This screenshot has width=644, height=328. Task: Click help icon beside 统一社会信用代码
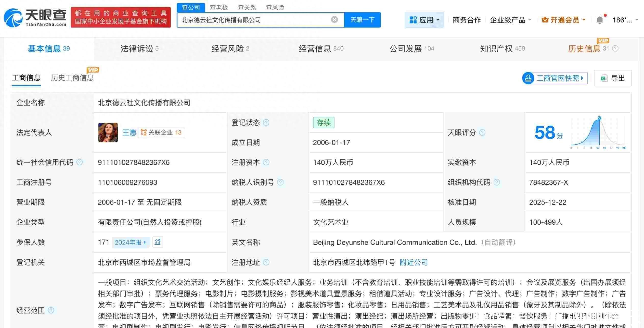coord(80,162)
